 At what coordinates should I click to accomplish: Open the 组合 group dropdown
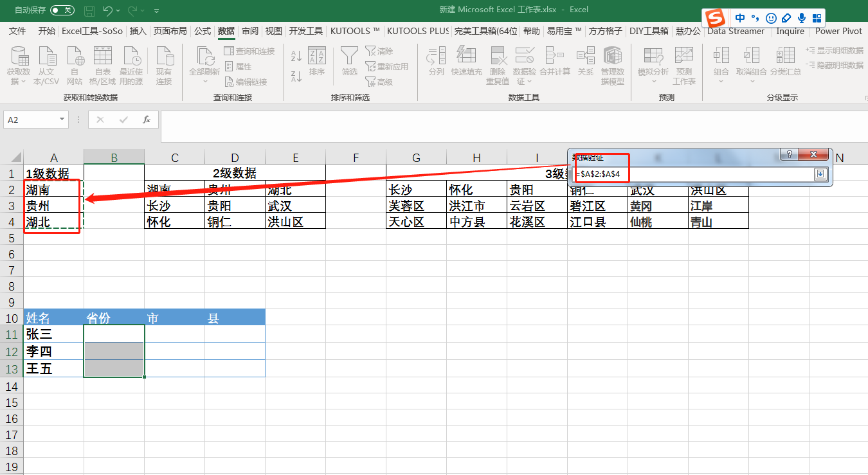pos(721,66)
